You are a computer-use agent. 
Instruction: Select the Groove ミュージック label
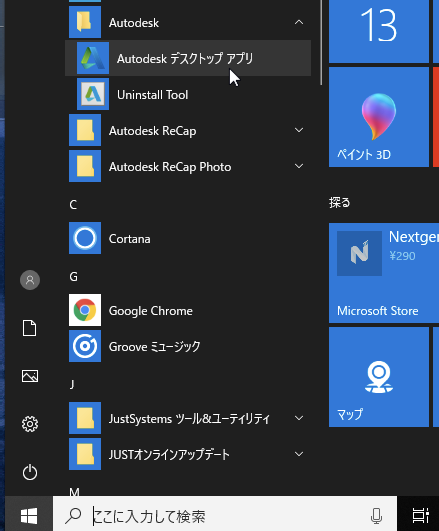point(154,346)
